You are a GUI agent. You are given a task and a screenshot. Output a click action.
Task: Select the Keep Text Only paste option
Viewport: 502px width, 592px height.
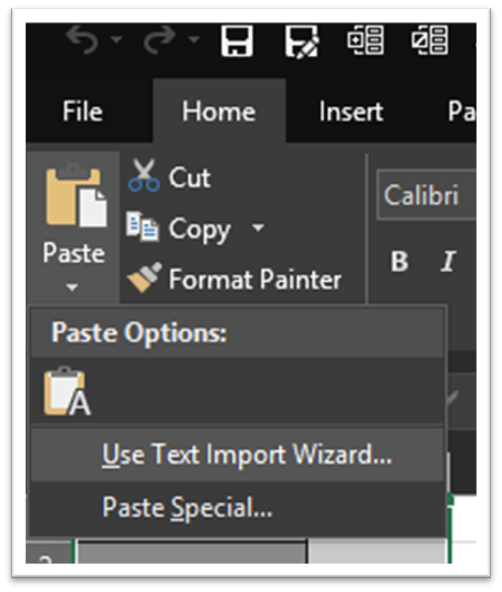click(x=67, y=391)
